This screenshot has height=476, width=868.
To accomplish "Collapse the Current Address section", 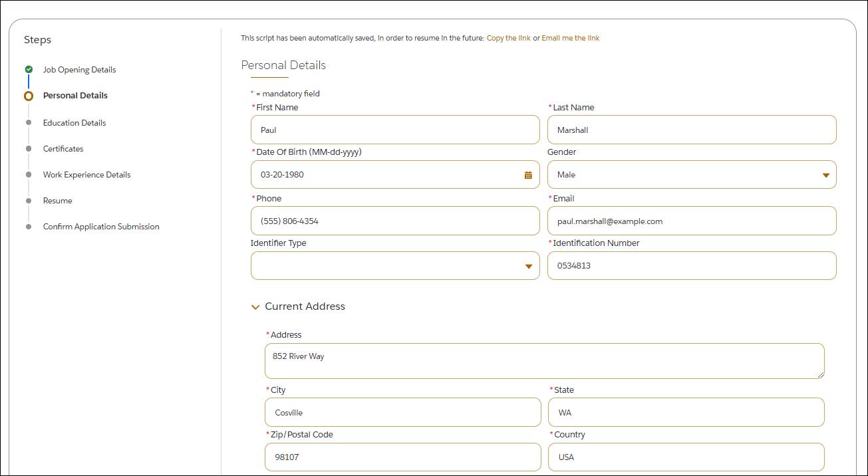I will click(x=256, y=306).
